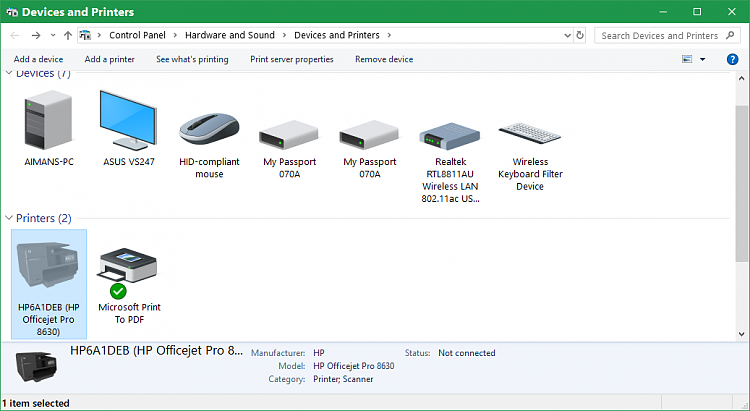Viewport: 750px width, 411px height.
Task: Navigate to Hardware and Sound breadcrumb
Action: click(229, 35)
